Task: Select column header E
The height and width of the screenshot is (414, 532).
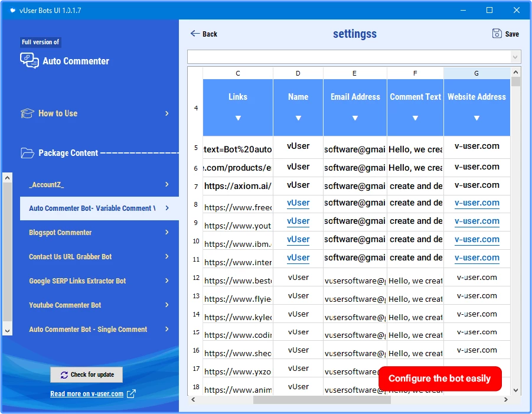Action: coord(354,73)
